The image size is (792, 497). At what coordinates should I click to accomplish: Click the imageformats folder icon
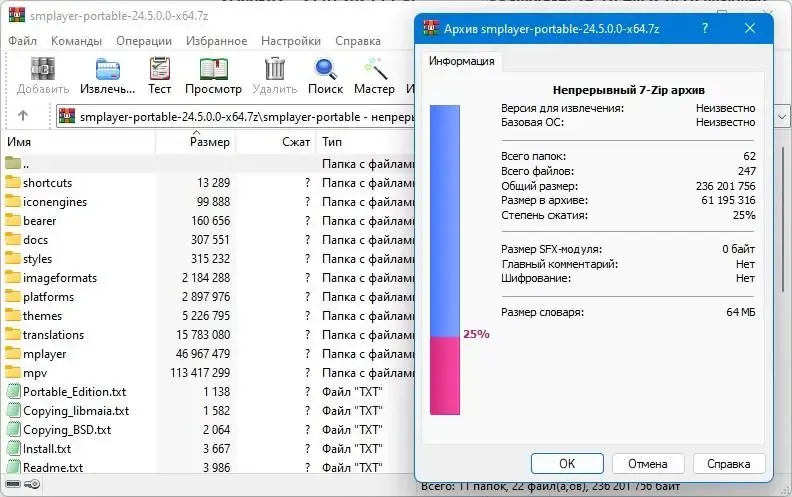[13, 277]
